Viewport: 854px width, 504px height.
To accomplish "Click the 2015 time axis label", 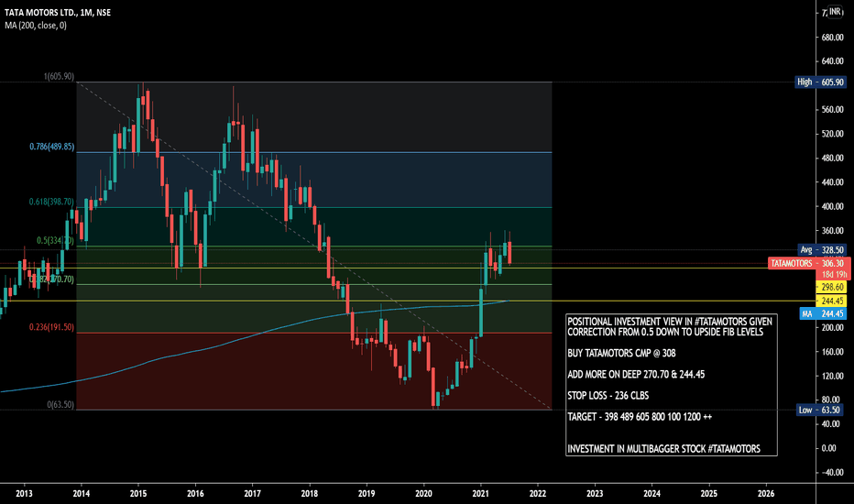I will pyautogui.click(x=138, y=494).
